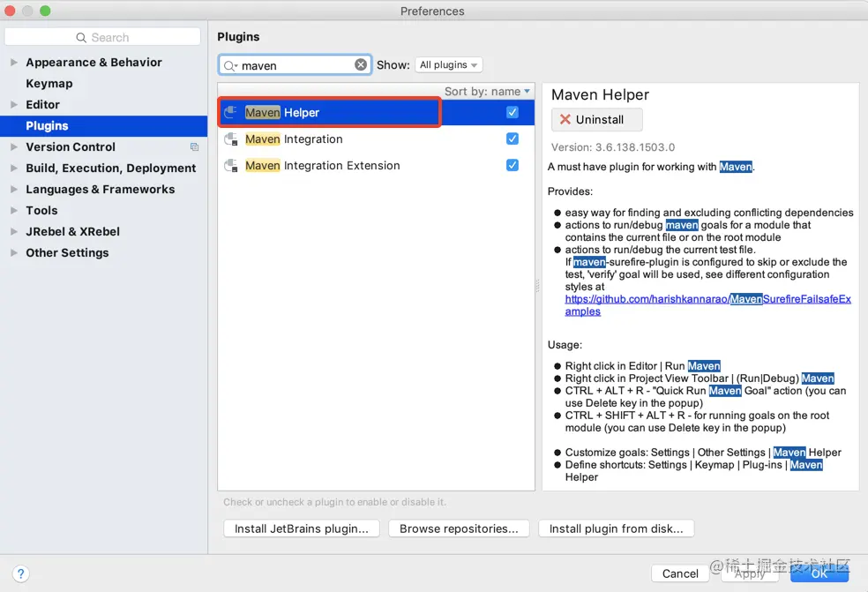Uninstall the Maven Helper plugin

tap(596, 120)
